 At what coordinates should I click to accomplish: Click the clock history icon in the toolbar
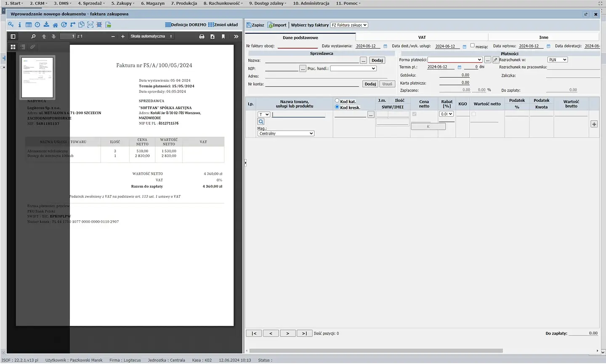(37, 25)
